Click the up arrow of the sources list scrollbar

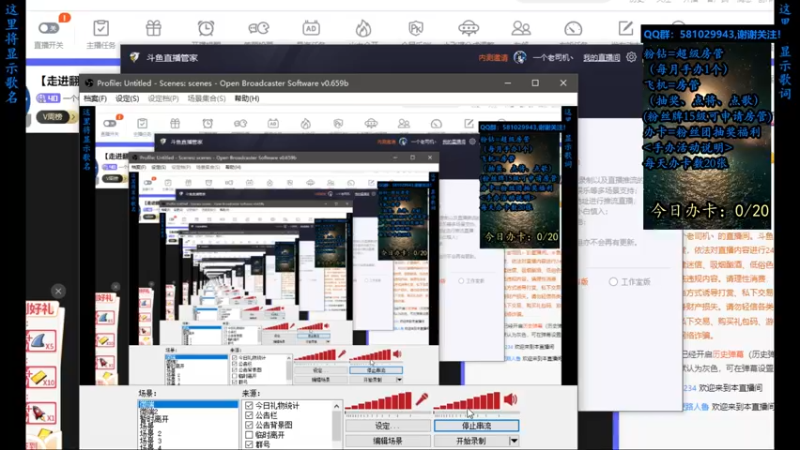[336, 406]
